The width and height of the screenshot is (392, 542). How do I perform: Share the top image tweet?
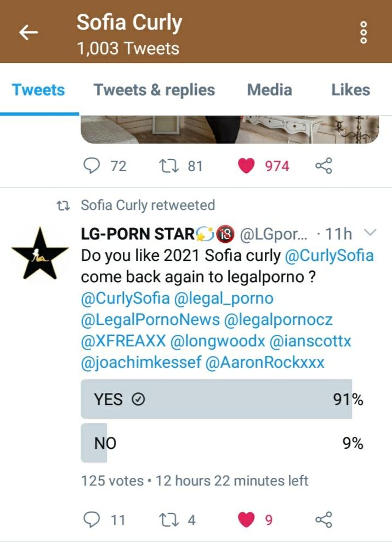(x=323, y=166)
